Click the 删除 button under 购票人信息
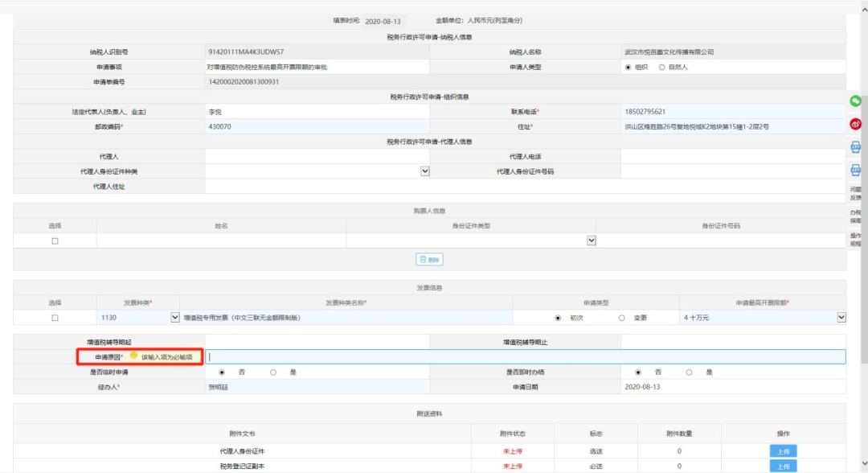This screenshot has width=868, height=473. (x=429, y=259)
